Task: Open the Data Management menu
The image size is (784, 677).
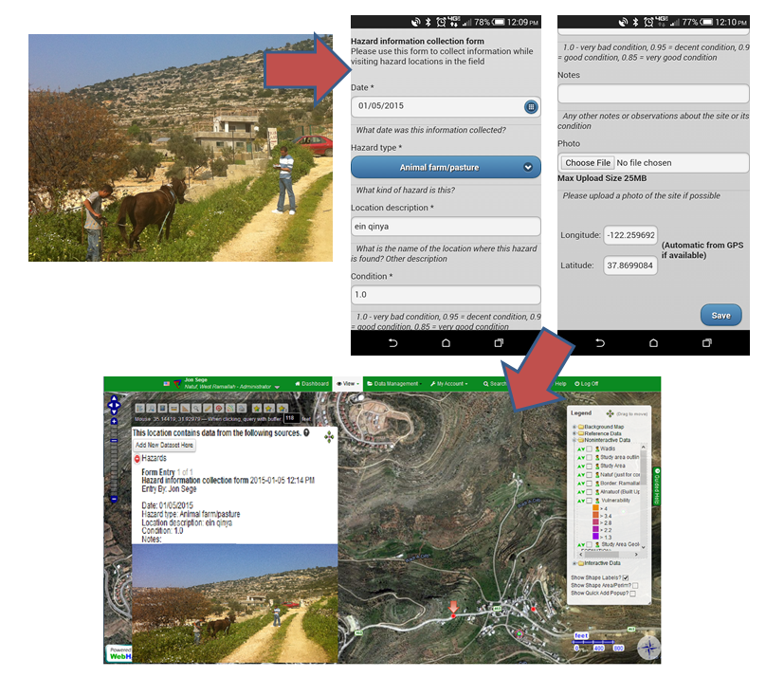Action: pyautogui.click(x=394, y=383)
